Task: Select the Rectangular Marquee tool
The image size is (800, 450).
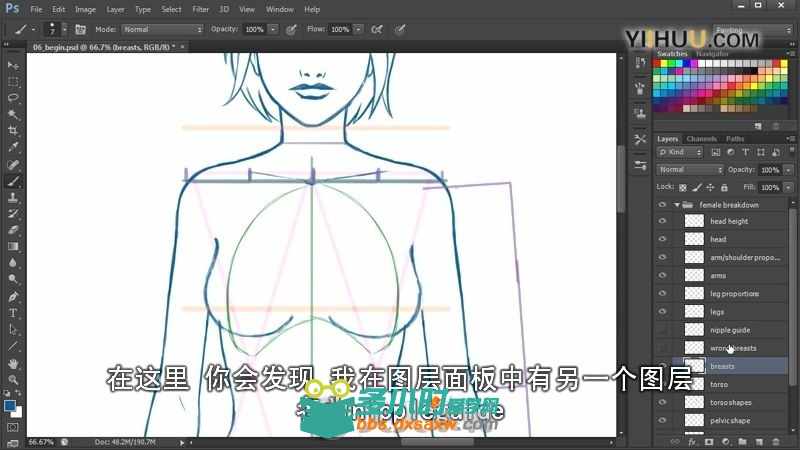Action: click(13, 82)
